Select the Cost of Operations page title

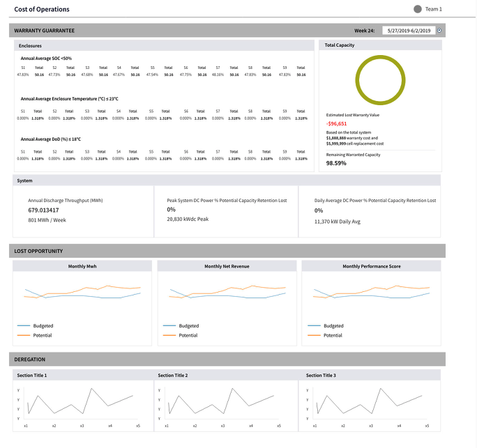42,10
